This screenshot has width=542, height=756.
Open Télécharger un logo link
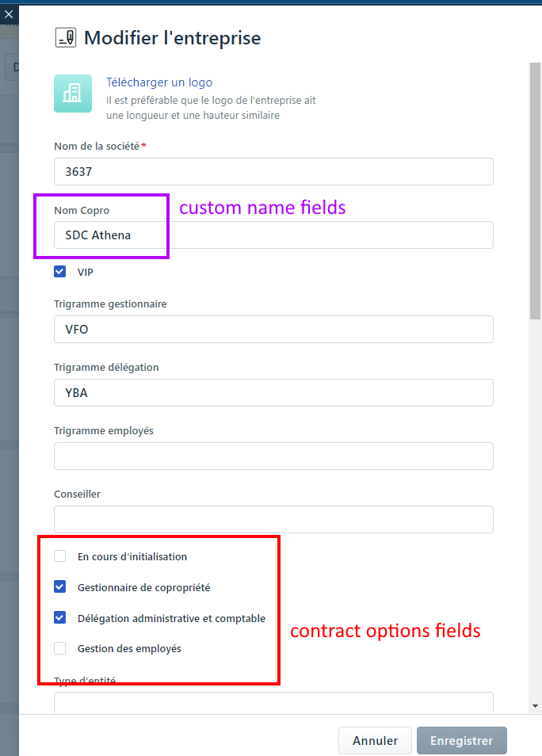coord(159,82)
